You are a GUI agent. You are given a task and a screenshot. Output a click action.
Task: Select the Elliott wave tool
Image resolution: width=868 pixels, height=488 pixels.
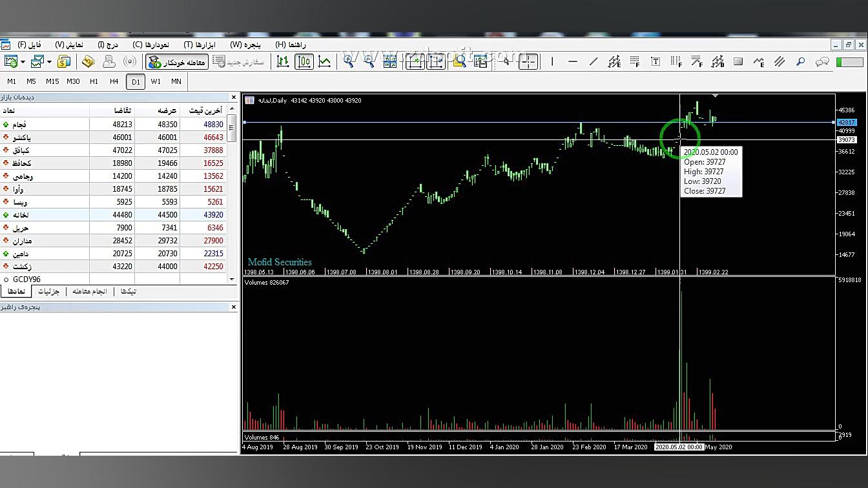click(759, 61)
